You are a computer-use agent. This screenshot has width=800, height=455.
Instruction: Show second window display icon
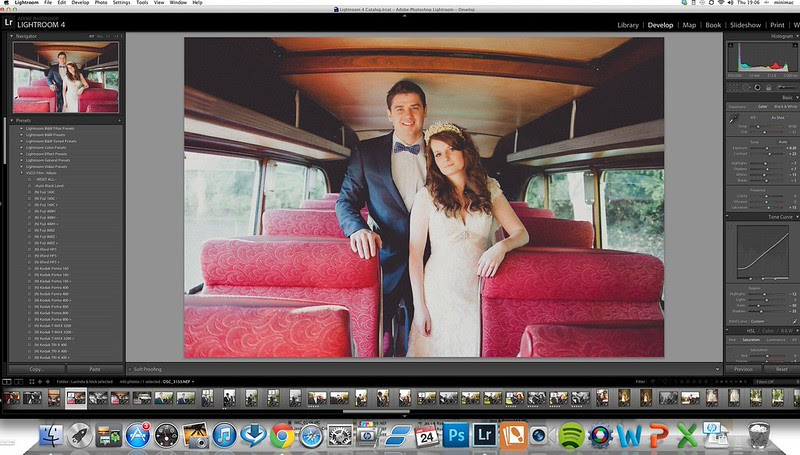[18, 381]
